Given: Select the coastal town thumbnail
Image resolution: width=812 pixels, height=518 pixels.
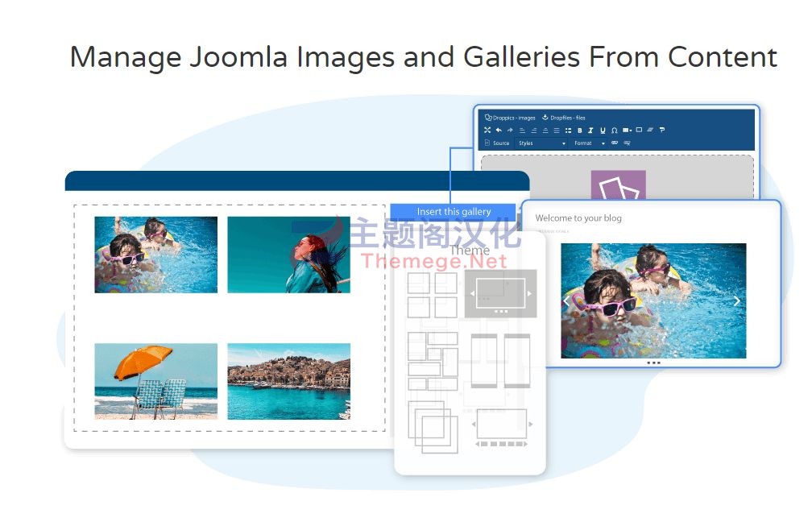Looking at the screenshot, I should (289, 381).
